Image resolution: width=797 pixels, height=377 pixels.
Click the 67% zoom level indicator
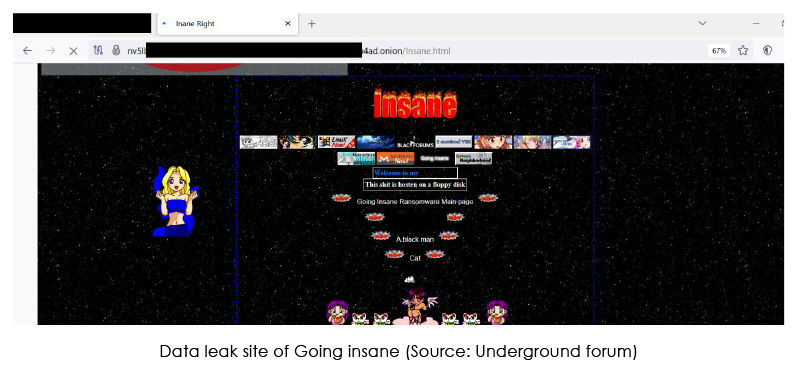(719, 51)
